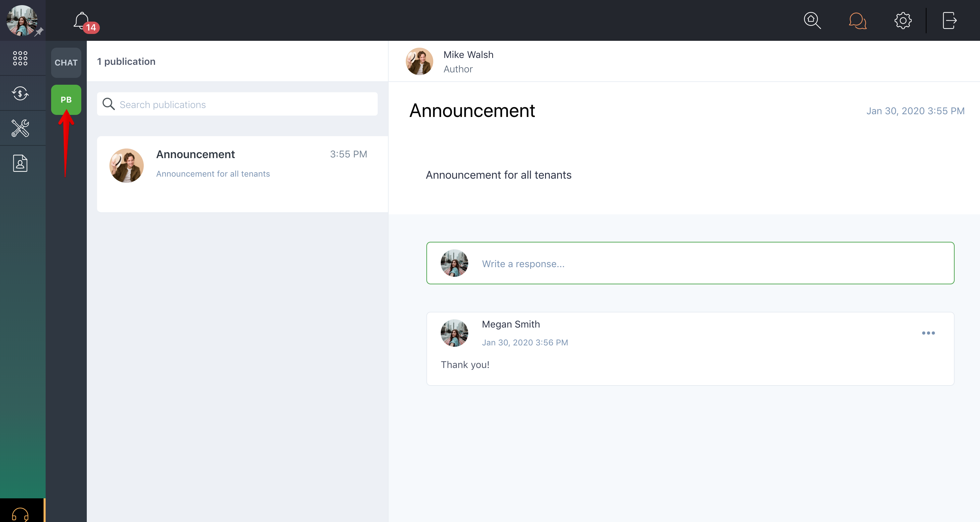The height and width of the screenshot is (522, 980).
Task: Click the Mike Walsh author name
Action: (x=468, y=55)
